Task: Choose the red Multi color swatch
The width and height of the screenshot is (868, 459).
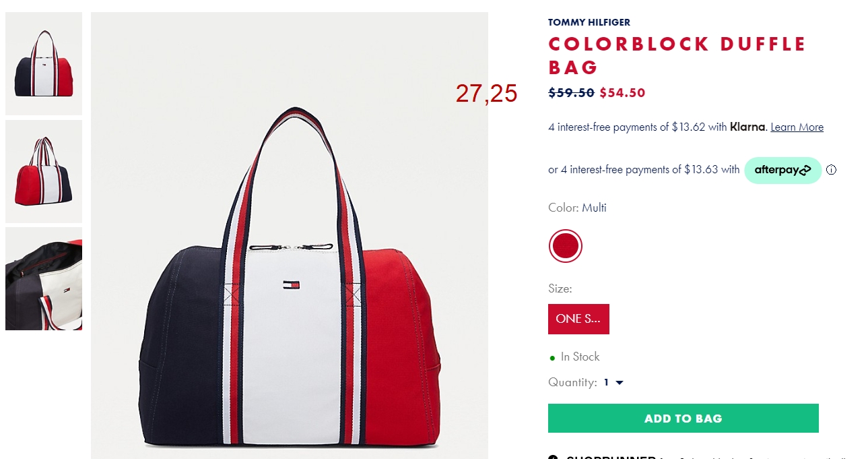Action: click(x=565, y=246)
